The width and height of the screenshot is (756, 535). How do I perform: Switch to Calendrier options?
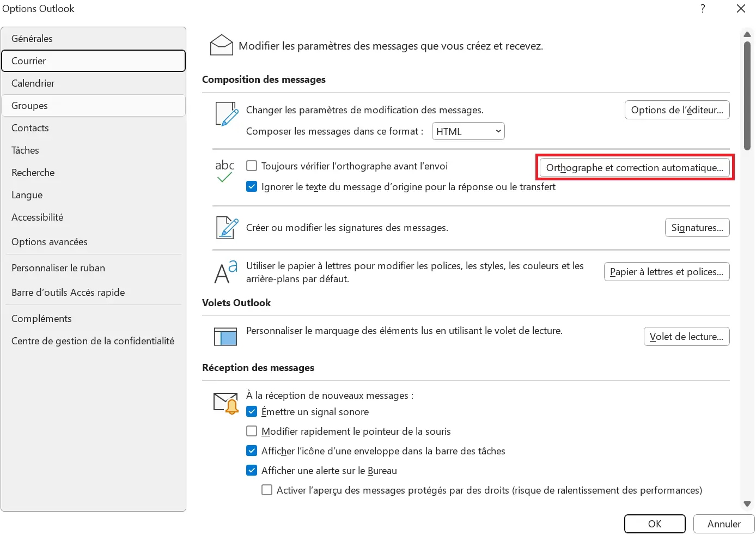pyautogui.click(x=94, y=83)
